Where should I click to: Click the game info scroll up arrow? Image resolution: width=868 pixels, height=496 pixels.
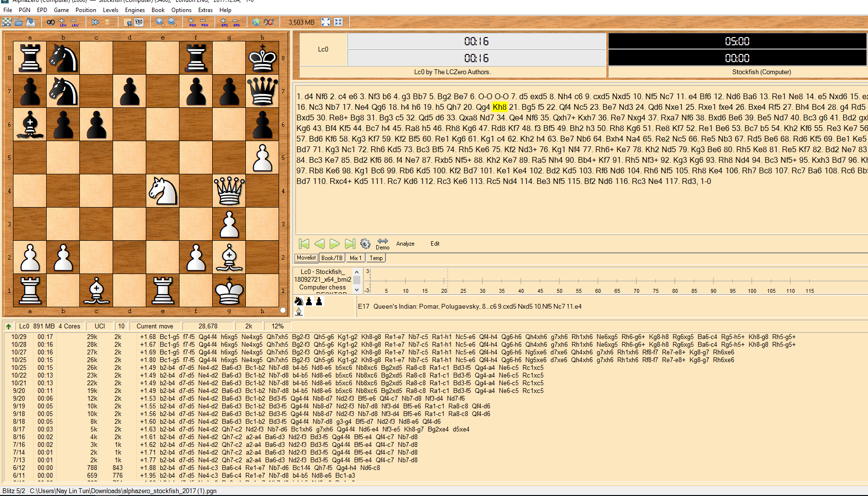(x=357, y=272)
